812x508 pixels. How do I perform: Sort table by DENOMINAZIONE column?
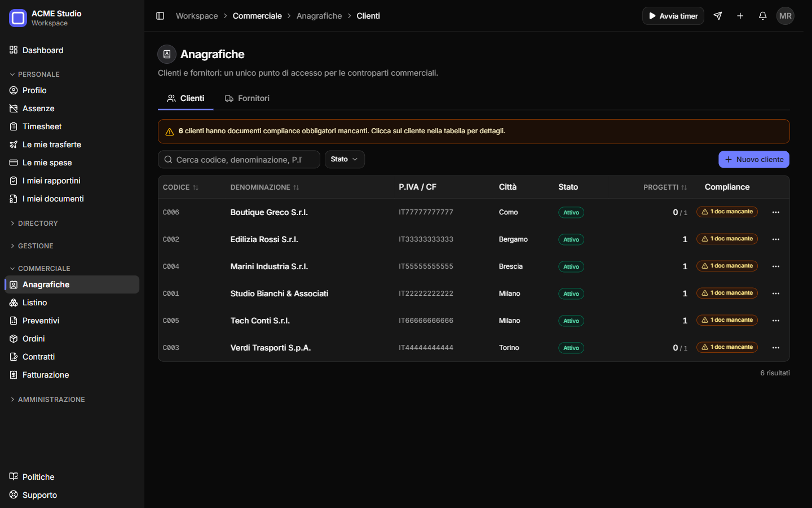(264, 187)
